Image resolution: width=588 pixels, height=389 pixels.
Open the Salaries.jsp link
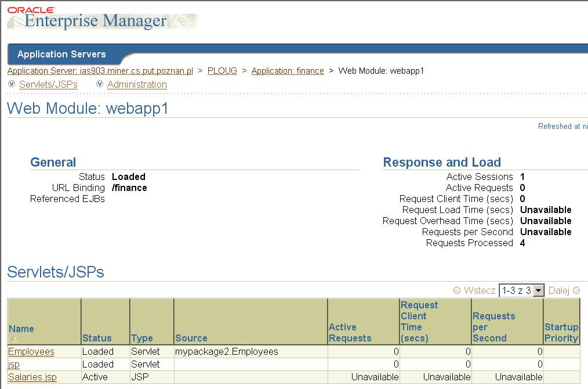tap(32, 377)
